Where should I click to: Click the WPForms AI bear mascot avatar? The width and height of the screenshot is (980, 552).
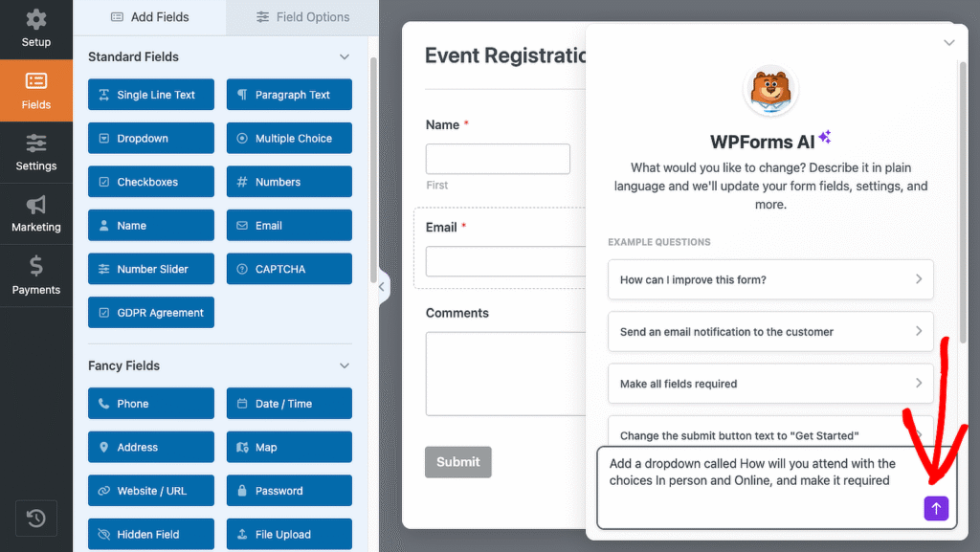pyautogui.click(x=770, y=91)
